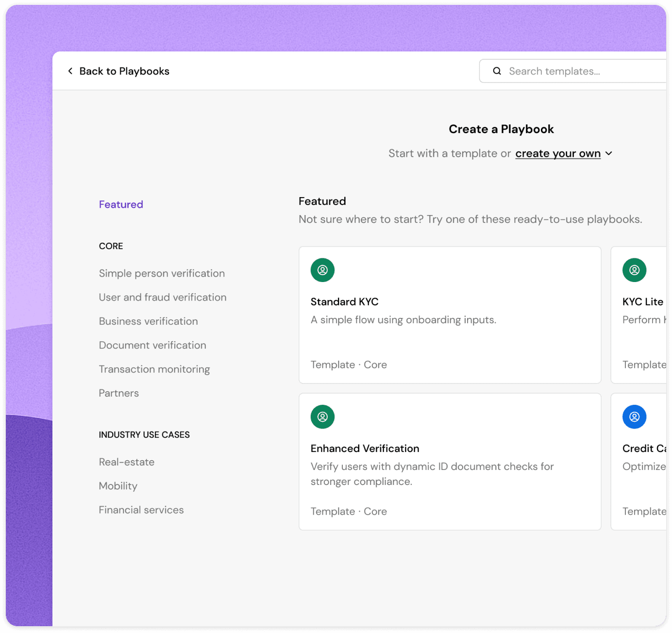Open Simple person verification category
This screenshot has height=633, width=672.
pos(162,273)
